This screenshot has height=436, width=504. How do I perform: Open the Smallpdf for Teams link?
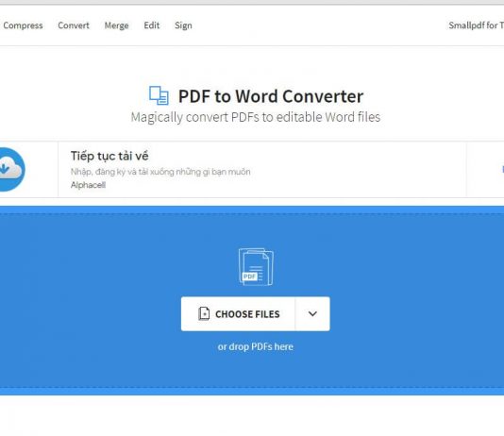(476, 25)
